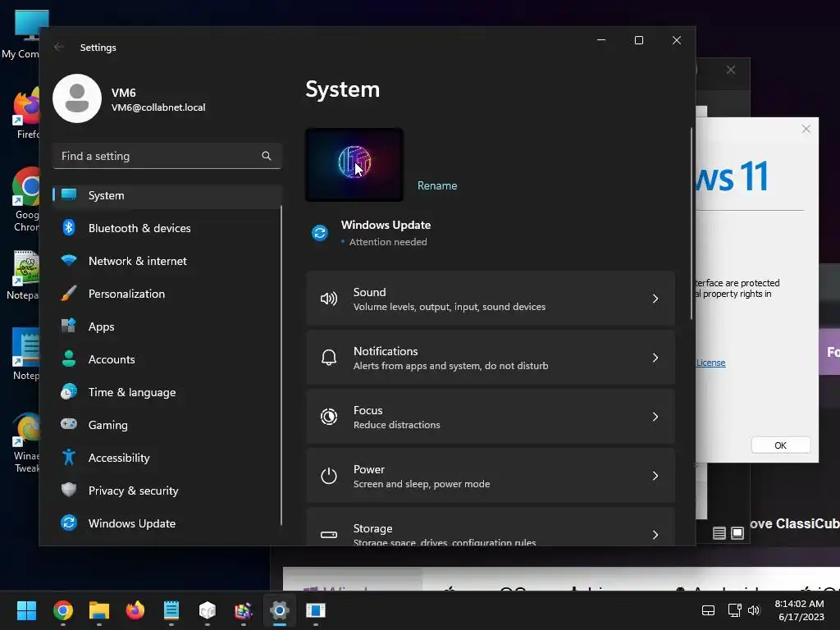Viewport: 840px width, 630px height.
Task: Click the Notifications bell icon
Action: 329,358
